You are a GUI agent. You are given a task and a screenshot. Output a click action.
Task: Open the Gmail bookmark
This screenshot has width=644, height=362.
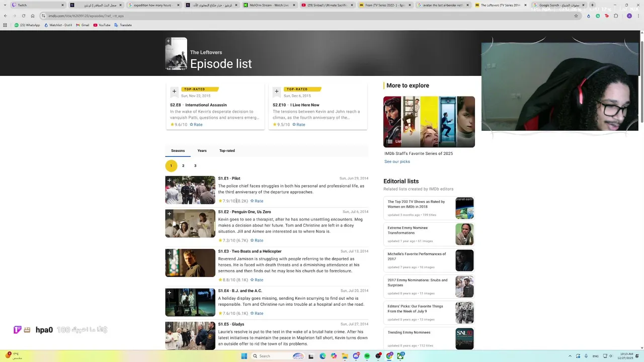83,25
